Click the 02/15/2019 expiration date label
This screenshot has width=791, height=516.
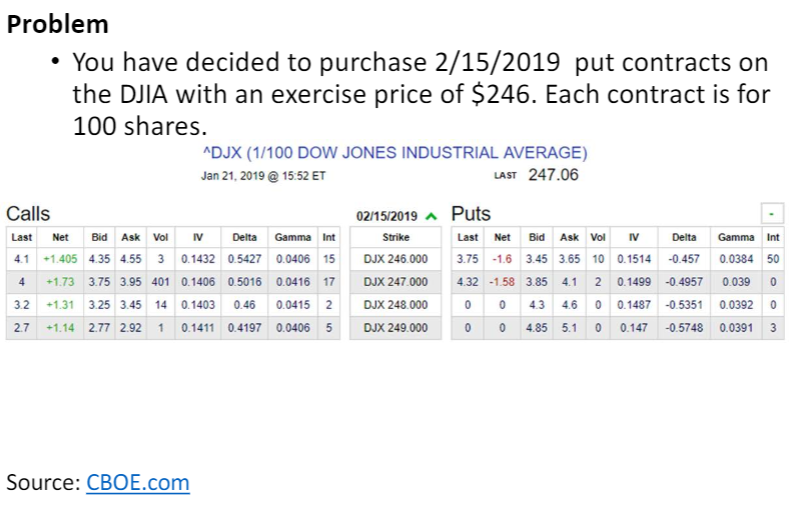(x=387, y=215)
